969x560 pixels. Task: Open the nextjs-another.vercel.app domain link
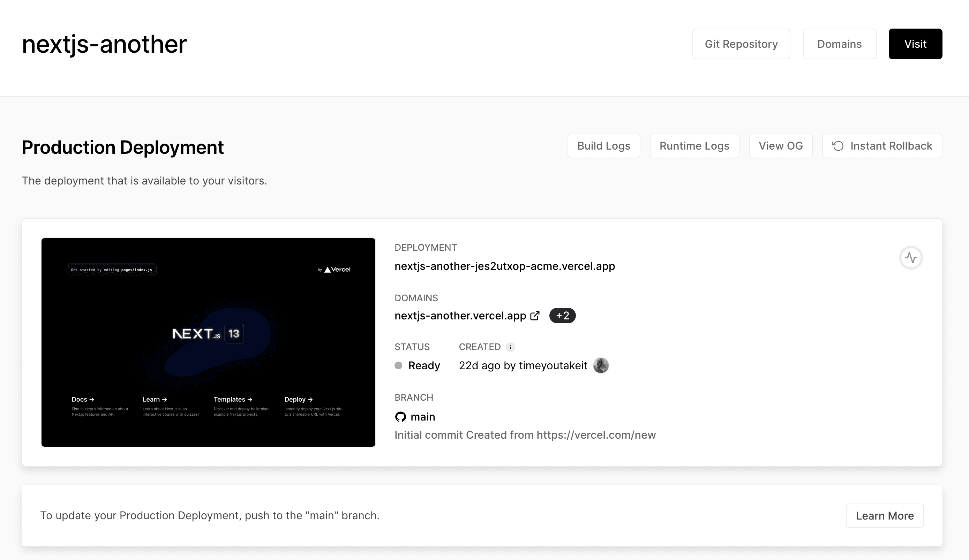click(460, 316)
